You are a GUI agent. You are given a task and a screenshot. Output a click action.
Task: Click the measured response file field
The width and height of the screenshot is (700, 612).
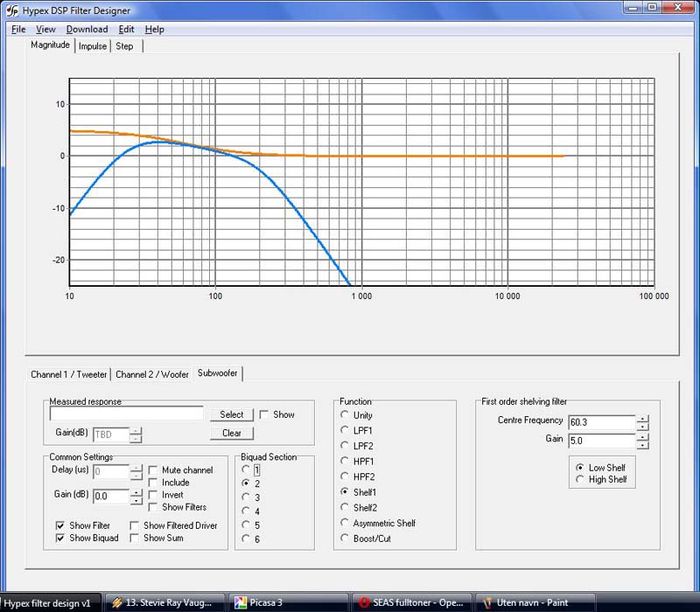126,414
